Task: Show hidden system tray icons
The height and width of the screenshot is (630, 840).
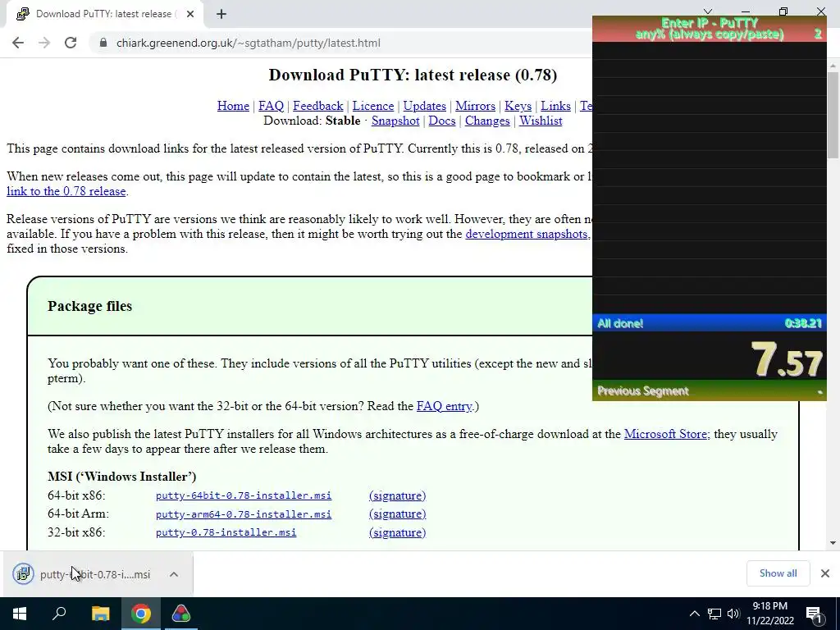Action: coord(694,614)
